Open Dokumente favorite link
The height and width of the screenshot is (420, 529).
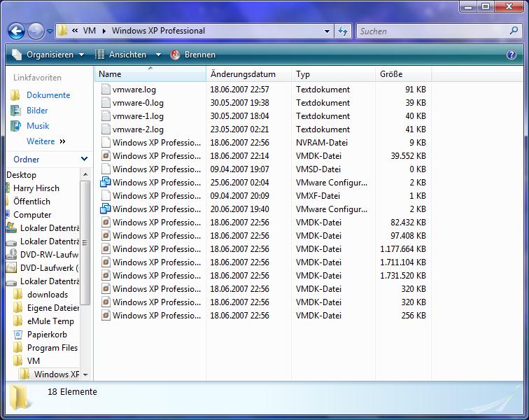pos(48,95)
